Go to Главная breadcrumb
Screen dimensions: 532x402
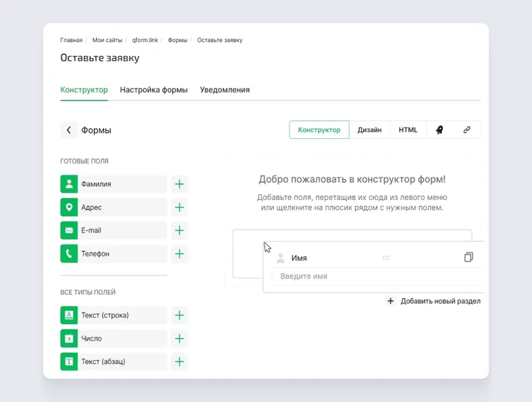coord(71,40)
